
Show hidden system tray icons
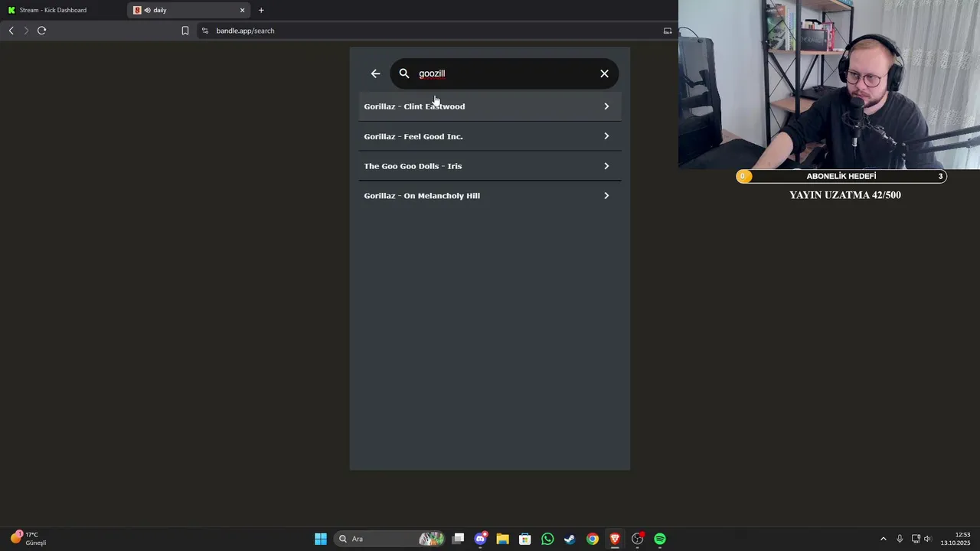[x=883, y=539]
